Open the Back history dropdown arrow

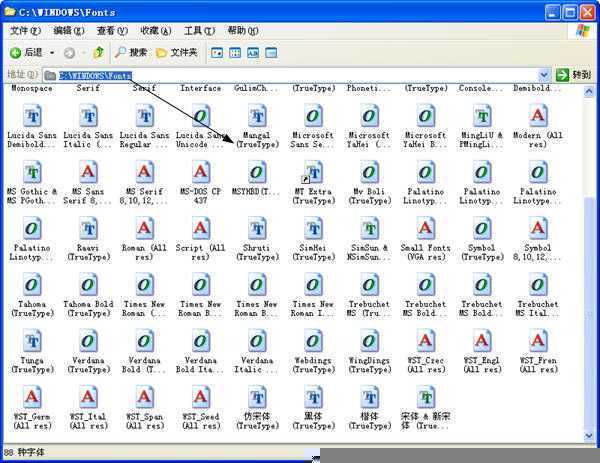click(x=52, y=53)
